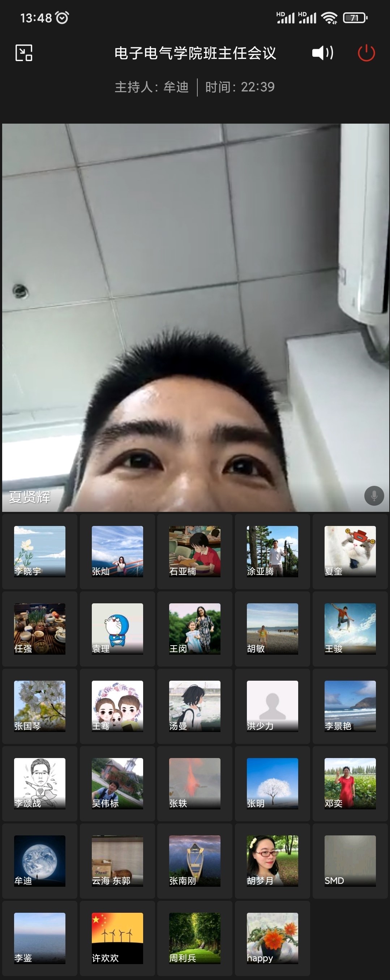This screenshot has height=980, width=390.
Task: Tap the meeting title 电子电气学院班主任会议
Action: tap(195, 53)
